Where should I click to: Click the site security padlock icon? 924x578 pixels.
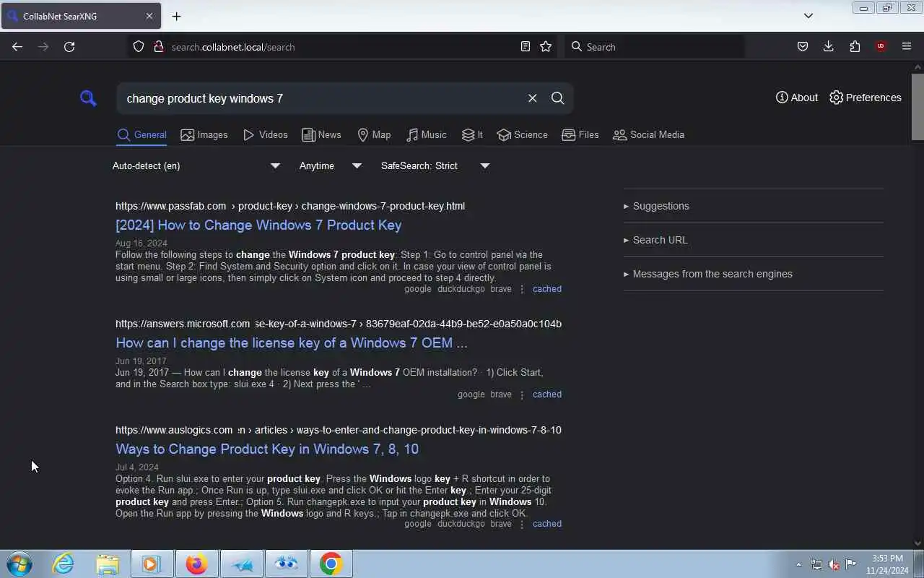click(x=159, y=46)
